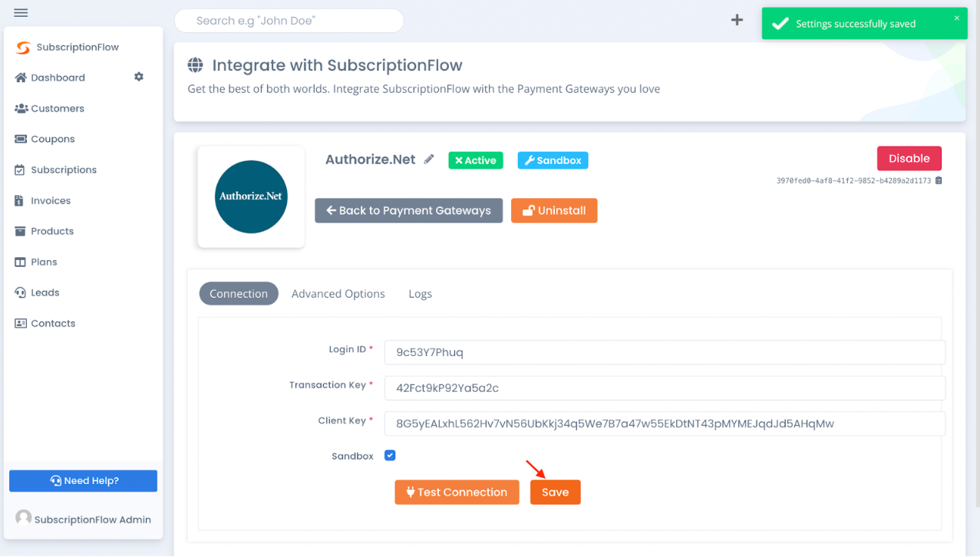
Task: Switch to the Connection tab
Action: click(239, 293)
